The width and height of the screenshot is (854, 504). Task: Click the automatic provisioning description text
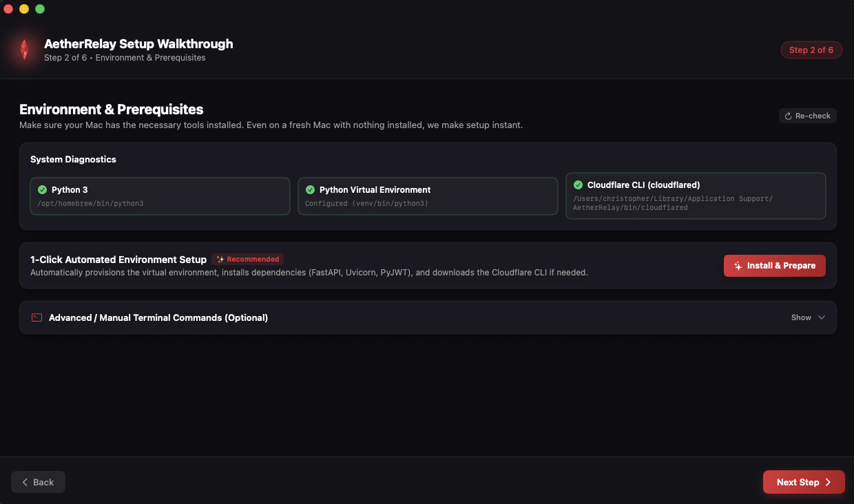[x=309, y=273]
